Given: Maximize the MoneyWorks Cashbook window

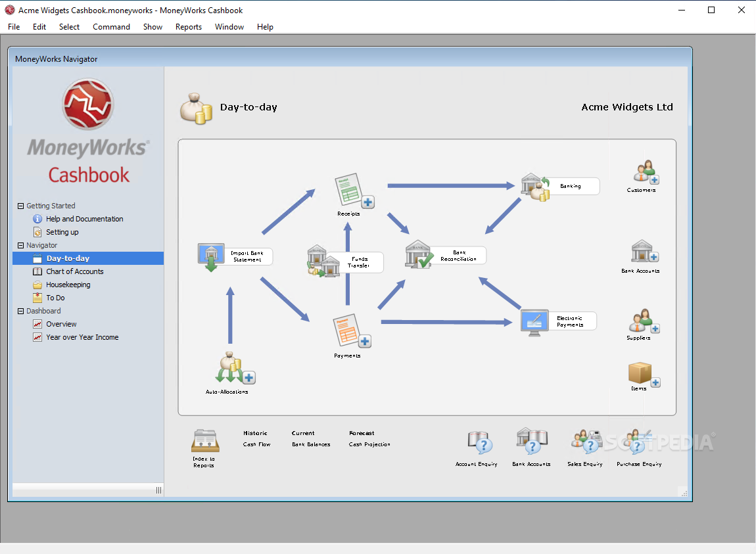Looking at the screenshot, I should tap(711, 10).
